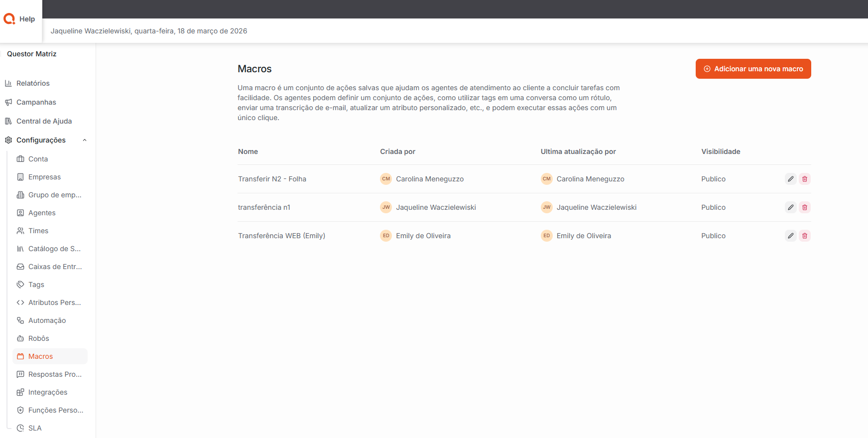Click the Transferir N2 - Folha macro name
The height and width of the screenshot is (438, 868).
(x=272, y=179)
